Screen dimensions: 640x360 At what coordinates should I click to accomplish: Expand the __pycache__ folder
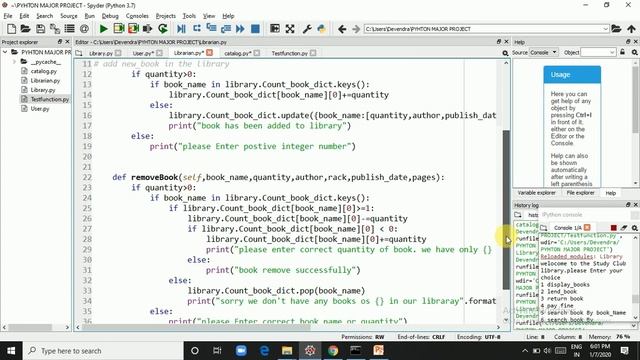pyautogui.click(x=14, y=62)
